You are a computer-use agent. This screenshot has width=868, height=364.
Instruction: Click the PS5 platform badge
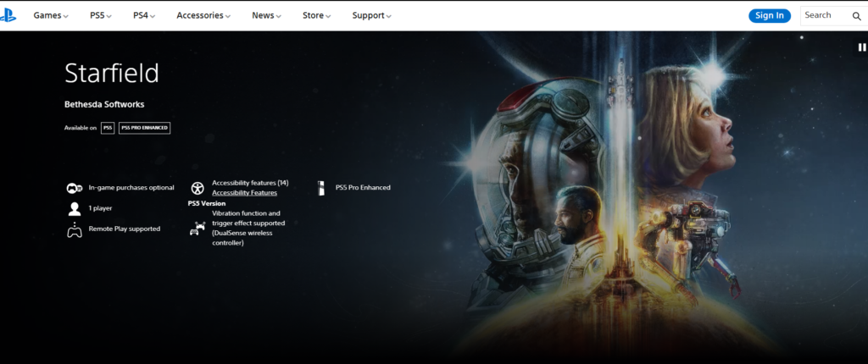(x=108, y=128)
